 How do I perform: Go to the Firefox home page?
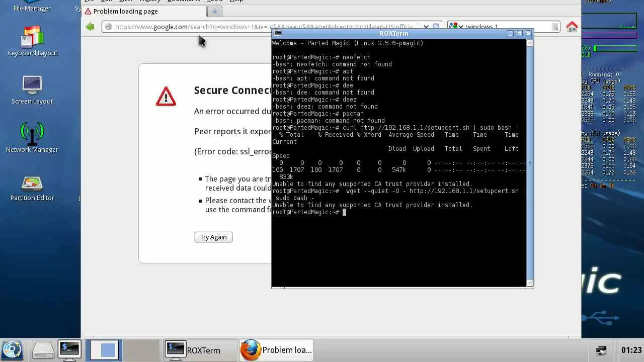[572, 27]
